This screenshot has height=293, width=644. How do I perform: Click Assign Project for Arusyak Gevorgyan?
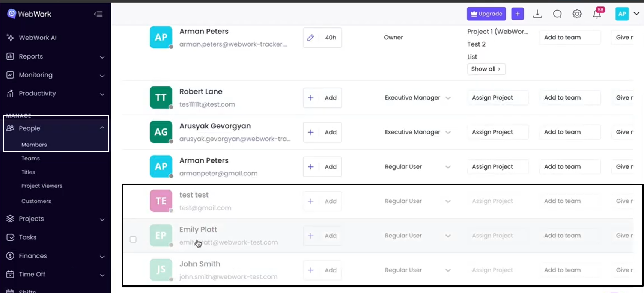[x=492, y=132]
